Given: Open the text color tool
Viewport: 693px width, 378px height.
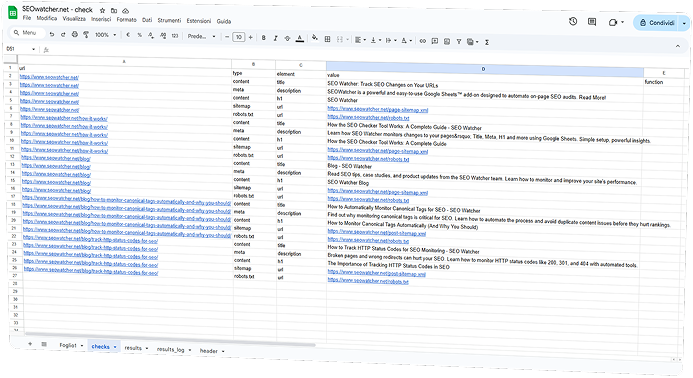Looking at the screenshot, I should pyautogui.click(x=300, y=38).
